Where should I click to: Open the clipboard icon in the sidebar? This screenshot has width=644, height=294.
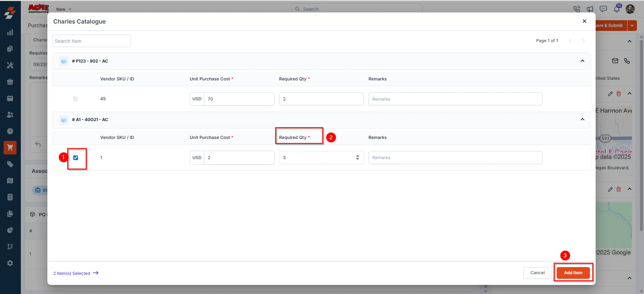[x=10, y=49]
